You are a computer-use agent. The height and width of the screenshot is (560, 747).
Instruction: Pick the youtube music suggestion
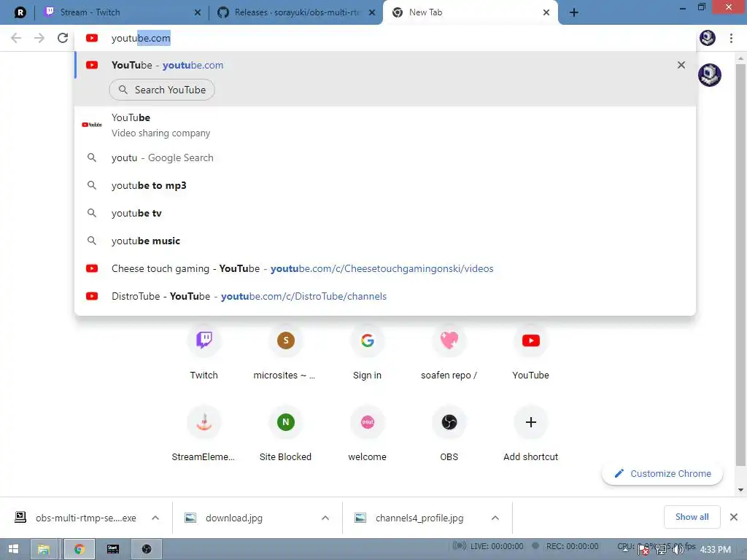[x=385, y=241]
